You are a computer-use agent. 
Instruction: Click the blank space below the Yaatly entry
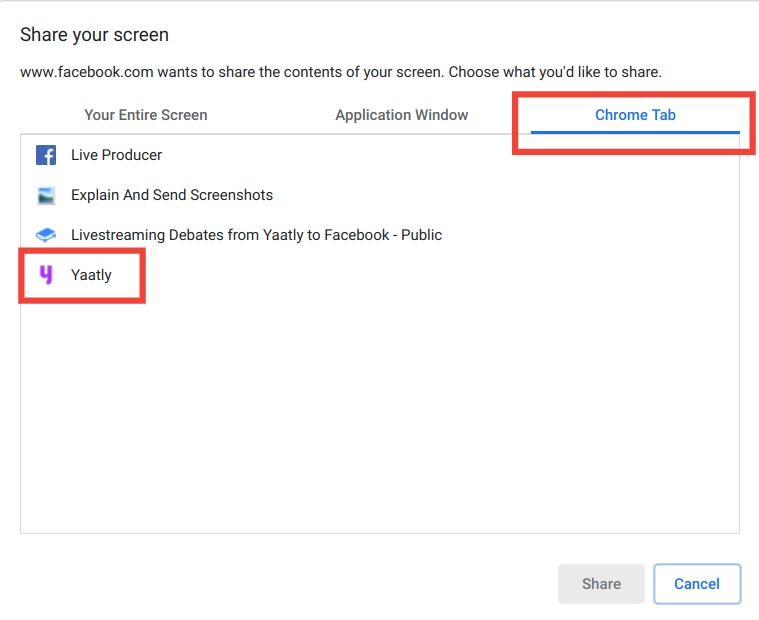click(x=380, y=416)
